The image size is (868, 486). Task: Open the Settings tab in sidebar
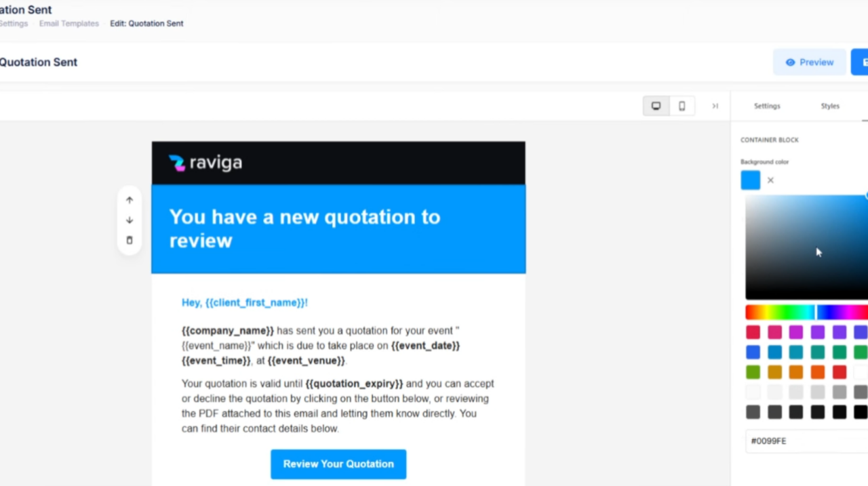[767, 106]
